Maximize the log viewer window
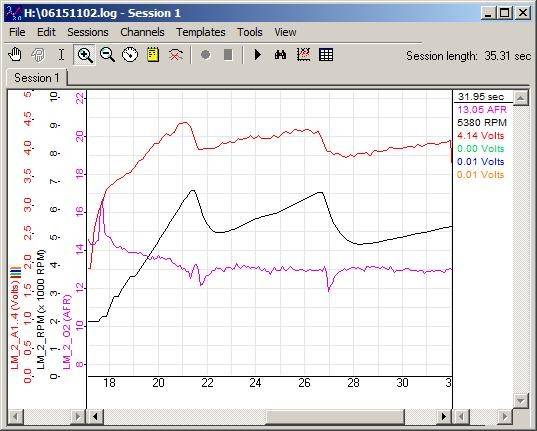 pos(504,13)
